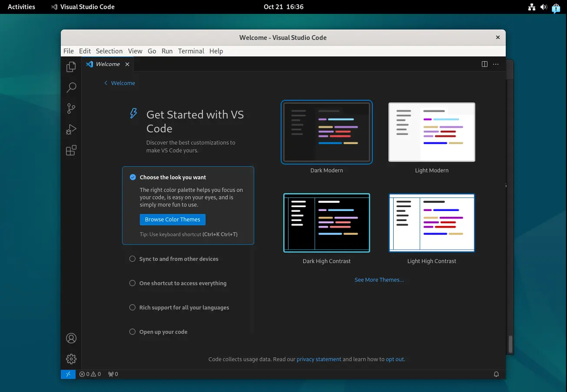Open Run and Debug panel icon
The width and height of the screenshot is (567, 392).
(x=71, y=129)
